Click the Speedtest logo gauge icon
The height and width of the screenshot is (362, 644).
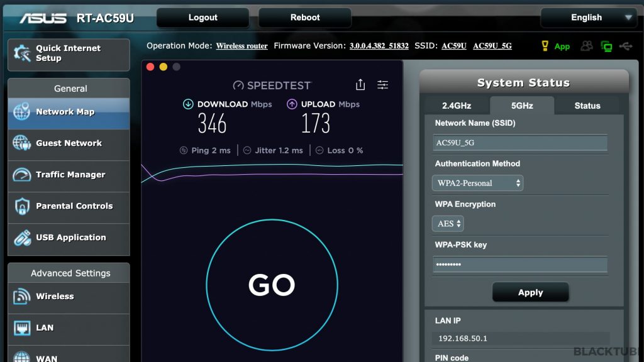point(238,85)
